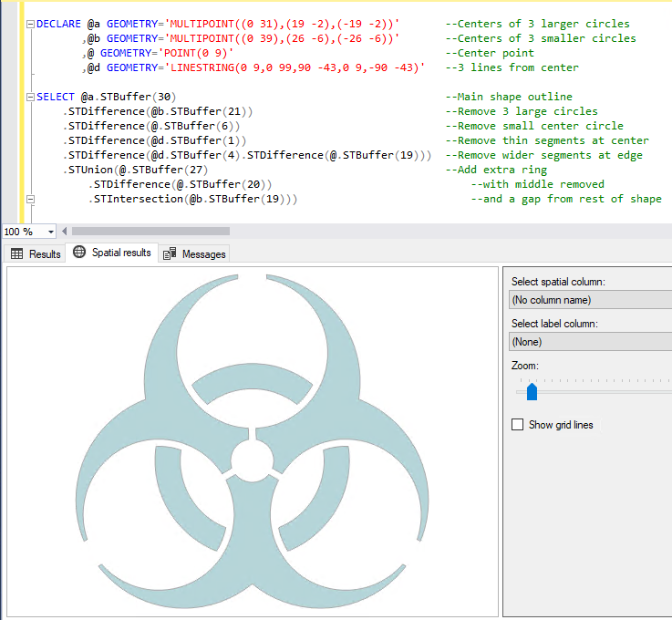Click the '.STIntersection(@b.STBuffer(19)))' line
The width and height of the screenshot is (672, 620).
193,199
